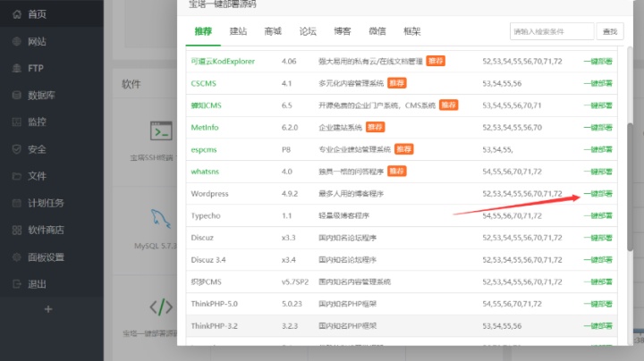The image size is (644, 361).
Task: Open the CSCMS name link
Action: pyautogui.click(x=203, y=83)
